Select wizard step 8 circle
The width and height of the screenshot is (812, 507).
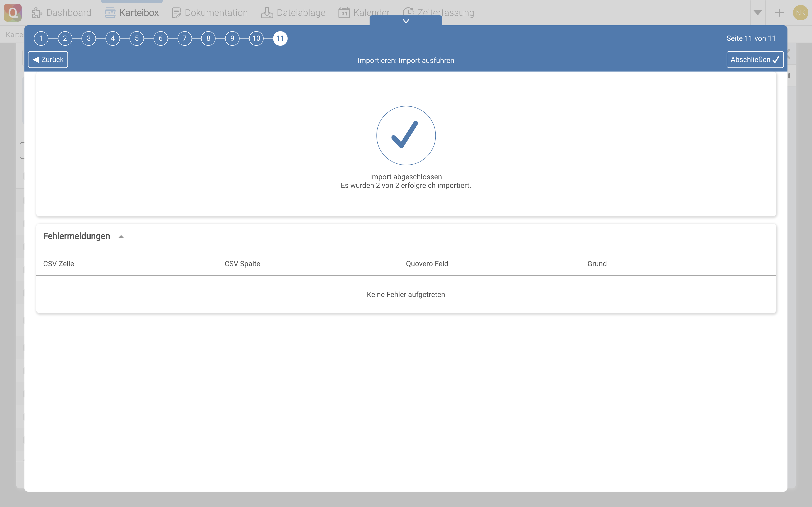click(208, 38)
